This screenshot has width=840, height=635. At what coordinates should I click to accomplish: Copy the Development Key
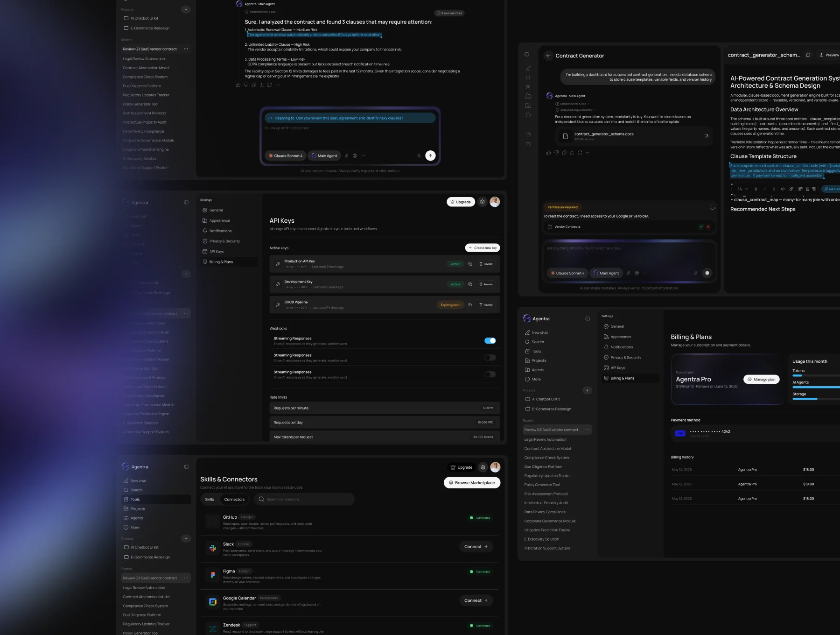pos(470,284)
